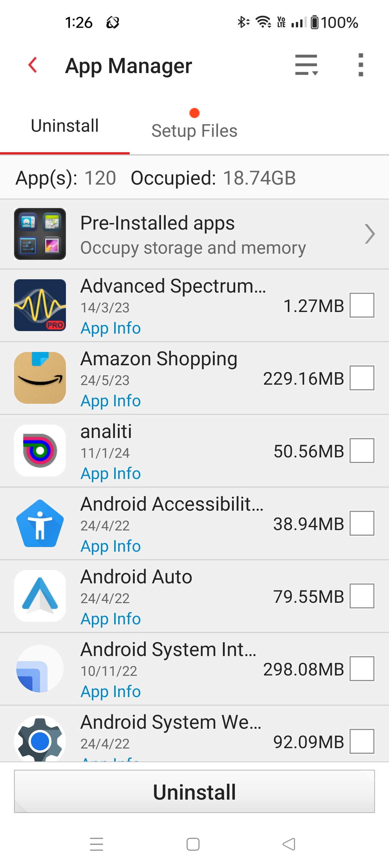Open App Info for Android Auto
This screenshot has width=389, height=868.
(x=111, y=619)
